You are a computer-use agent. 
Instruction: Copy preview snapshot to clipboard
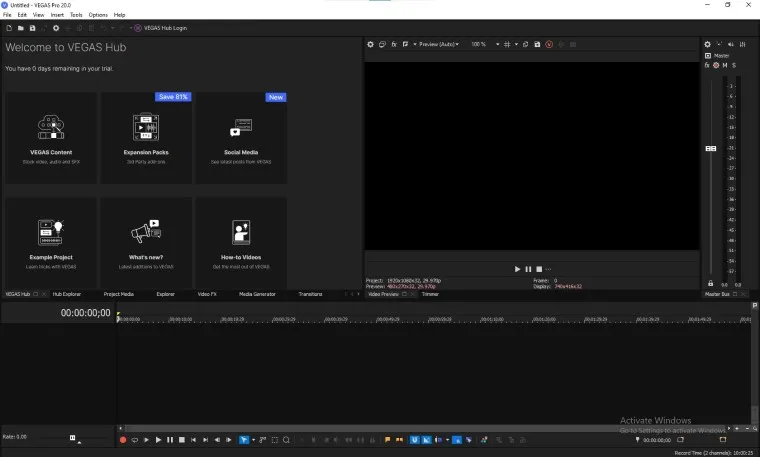[x=525, y=44]
